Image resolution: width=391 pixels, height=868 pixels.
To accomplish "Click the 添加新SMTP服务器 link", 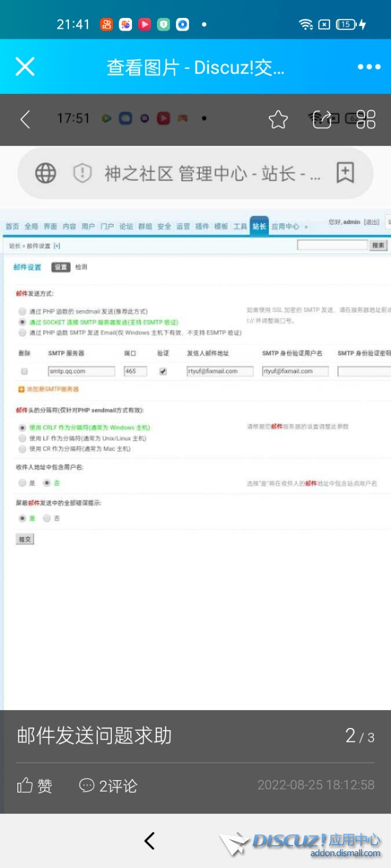I will (53, 389).
